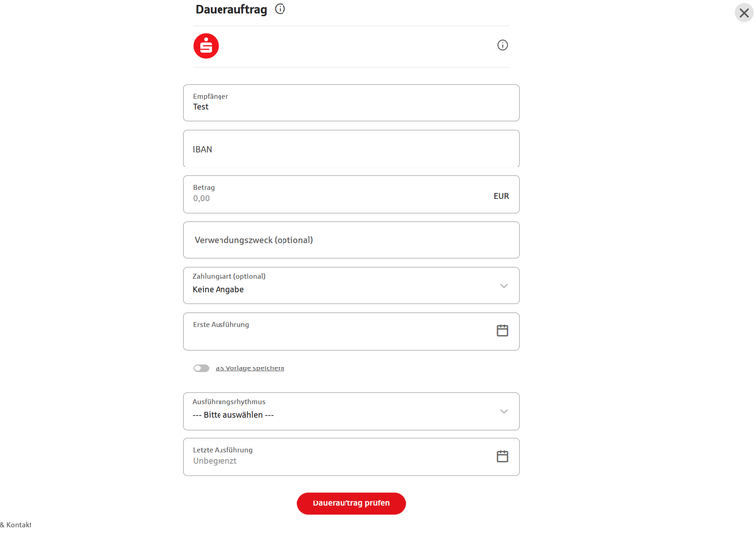
Task: Close the Dauerauftrag dialog
Action: [x=744, y=13]
